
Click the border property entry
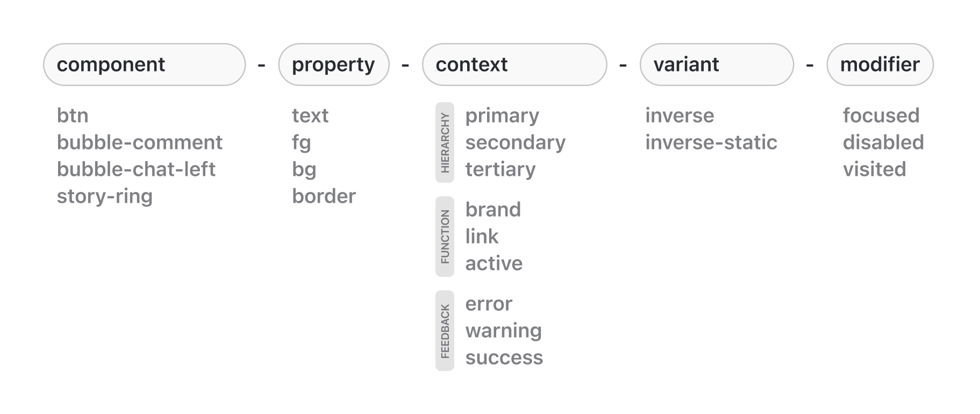(324, 196)
